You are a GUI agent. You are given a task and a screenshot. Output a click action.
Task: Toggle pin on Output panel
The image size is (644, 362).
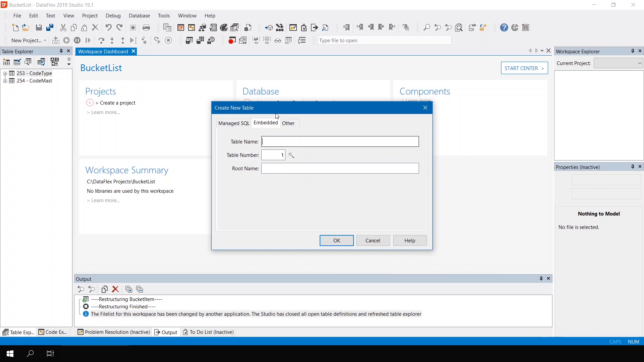pos(541,279)
